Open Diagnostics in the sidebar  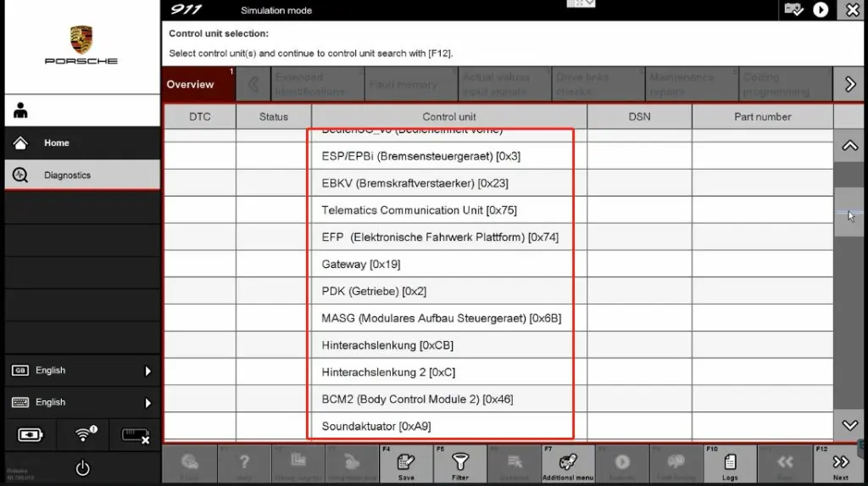coord(82,176)
